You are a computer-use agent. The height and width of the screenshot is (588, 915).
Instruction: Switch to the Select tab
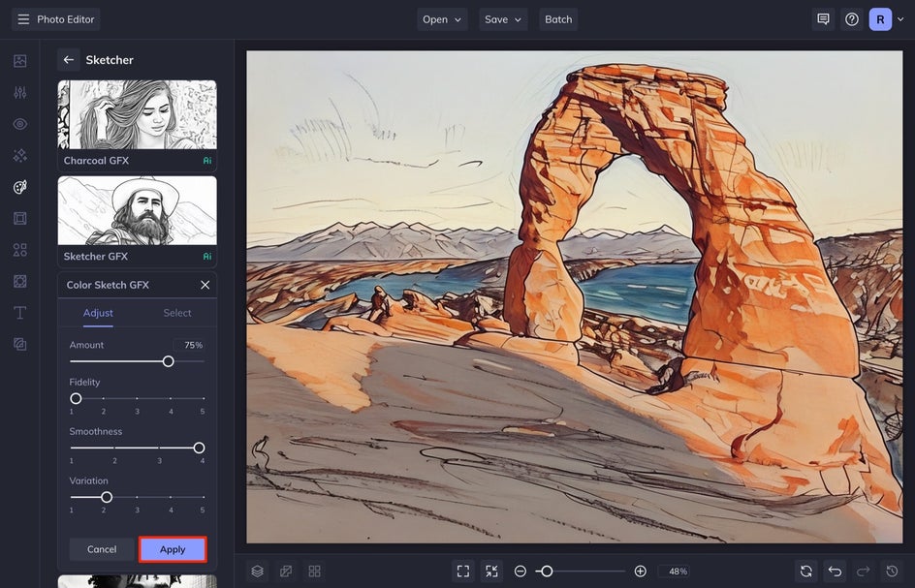(177, 313)
